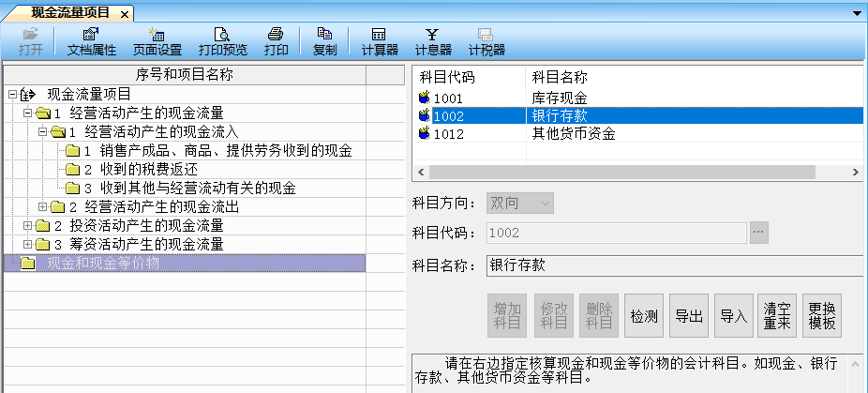Screen dimensions: 868x393
Task: Click the 科目代码 column header
Action: (x=469, y=77)
